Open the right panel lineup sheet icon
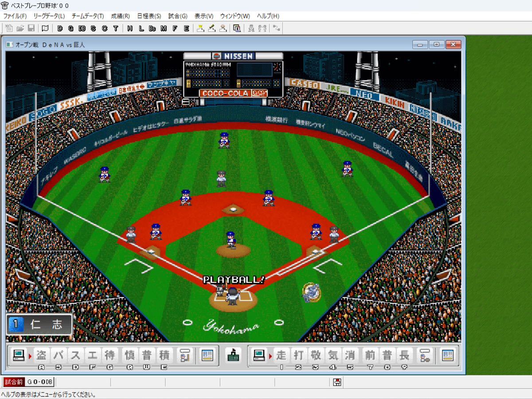 coord(448,355)
